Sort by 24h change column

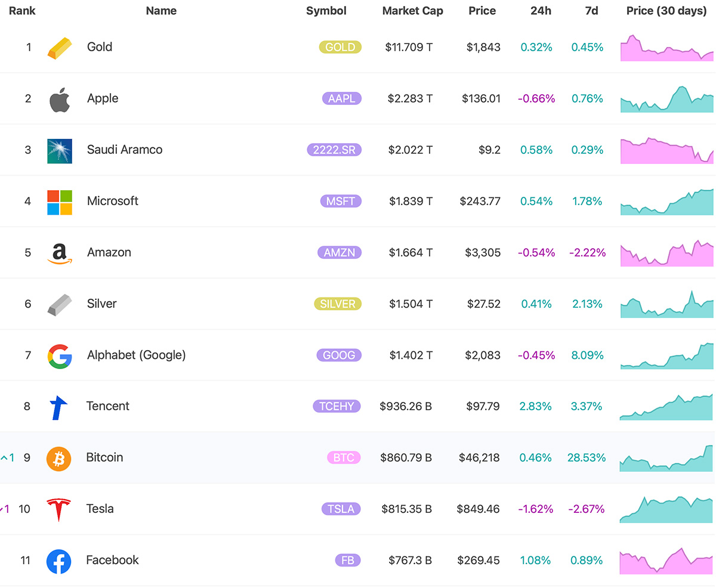click(541, 11)
